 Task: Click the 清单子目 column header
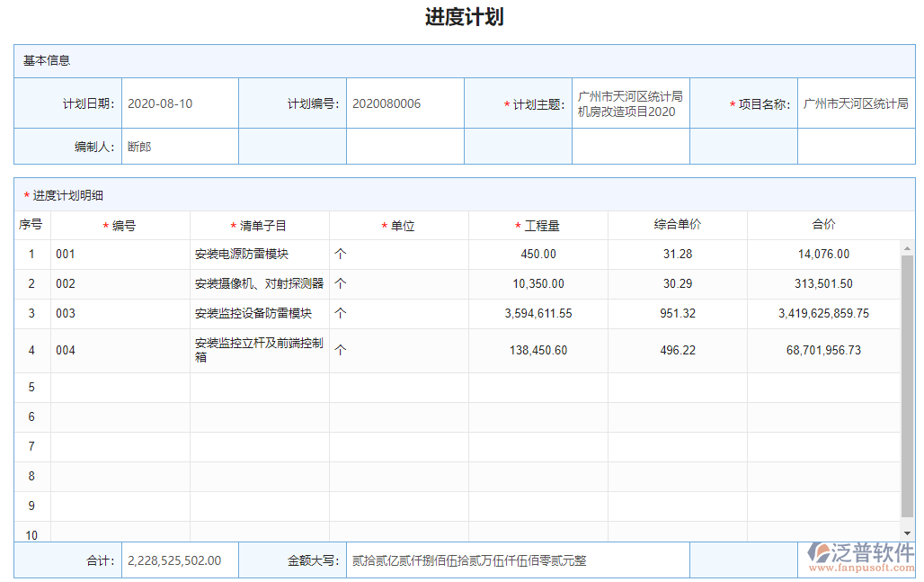(x=259, y=225)
